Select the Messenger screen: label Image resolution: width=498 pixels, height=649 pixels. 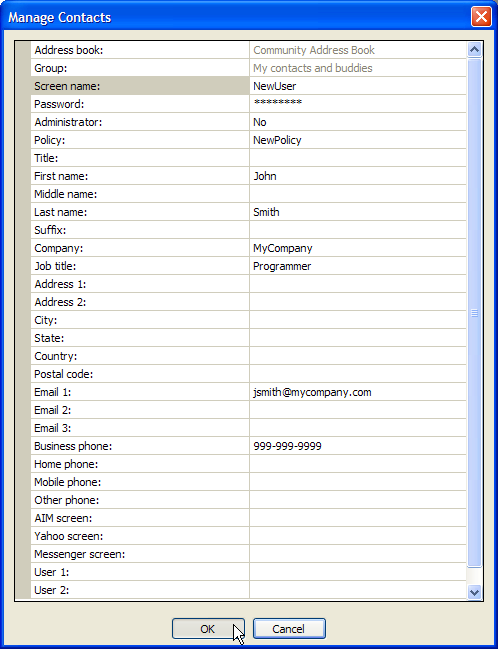coord(140,554)
